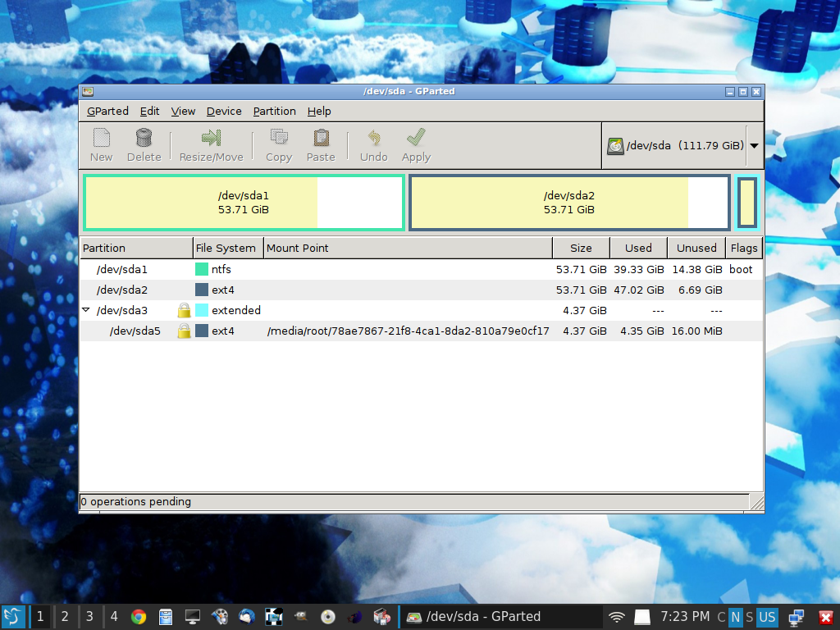The image size is (840, 630).
Task: Switch to workspace 2 in the taskbar
Action: pos(65,617)
